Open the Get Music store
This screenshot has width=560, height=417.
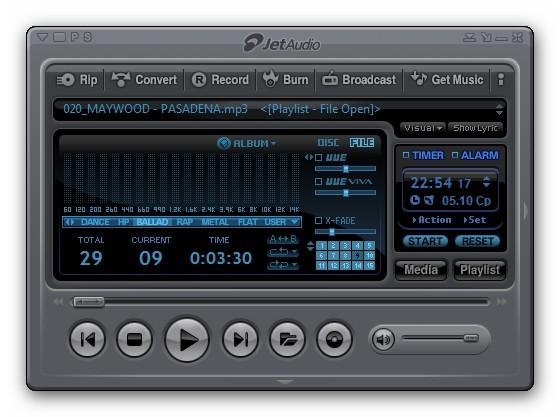pos(446,79)
